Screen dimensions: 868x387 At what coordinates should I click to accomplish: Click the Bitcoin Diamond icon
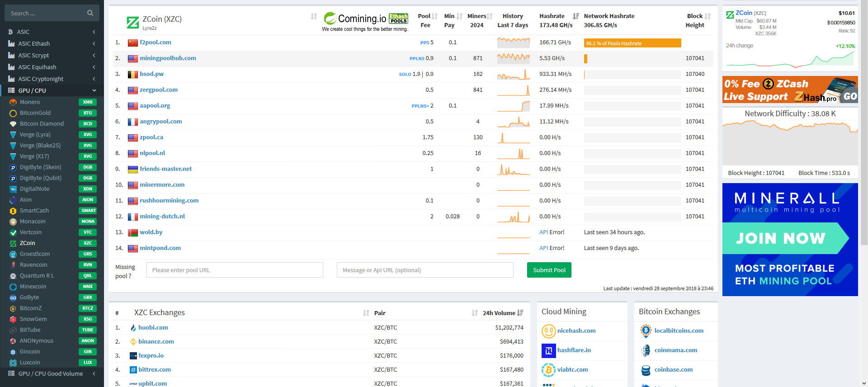(13, 124)
